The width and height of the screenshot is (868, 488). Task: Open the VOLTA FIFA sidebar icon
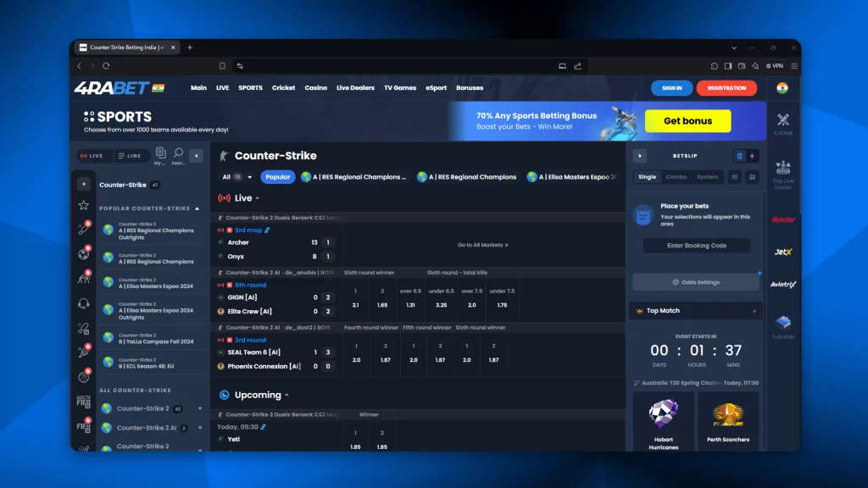click(84, 401)
